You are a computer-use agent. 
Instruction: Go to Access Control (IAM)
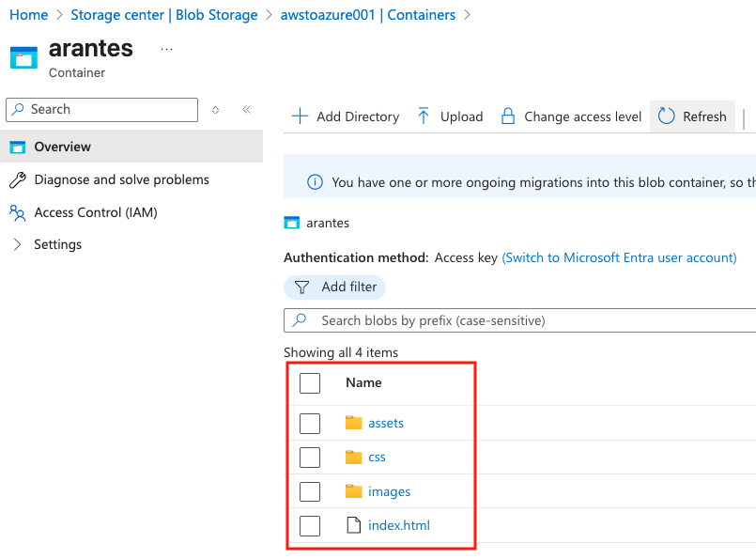coord(95,212)
